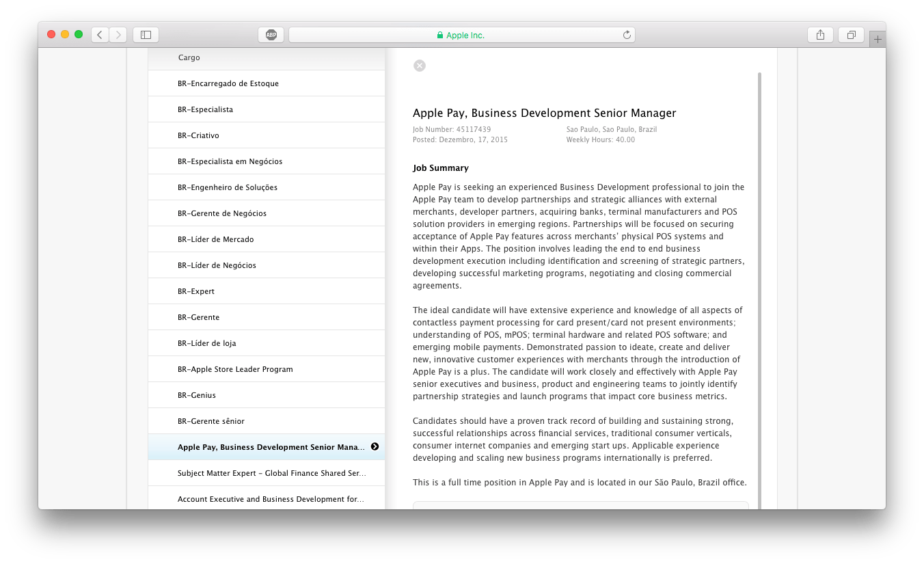
Task: Open the Adblock Plus ABP extension icon
Action: click(271, 35)
